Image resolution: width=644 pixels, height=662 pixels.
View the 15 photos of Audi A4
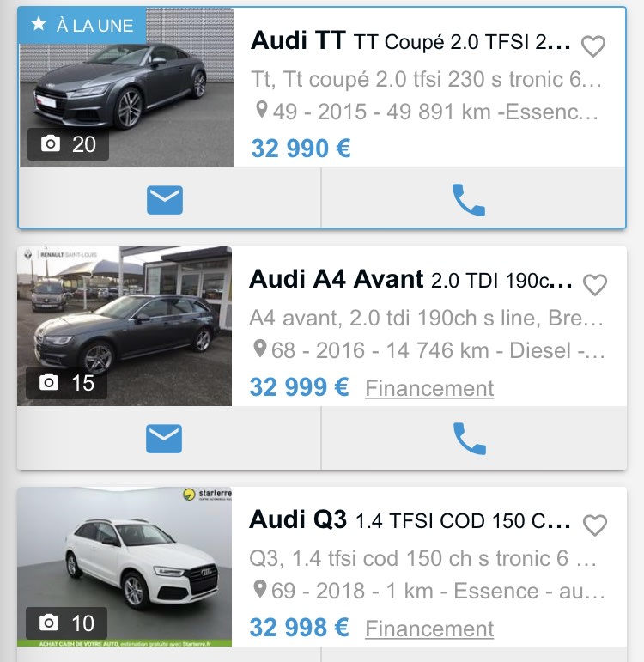click(x=68, y=383)
